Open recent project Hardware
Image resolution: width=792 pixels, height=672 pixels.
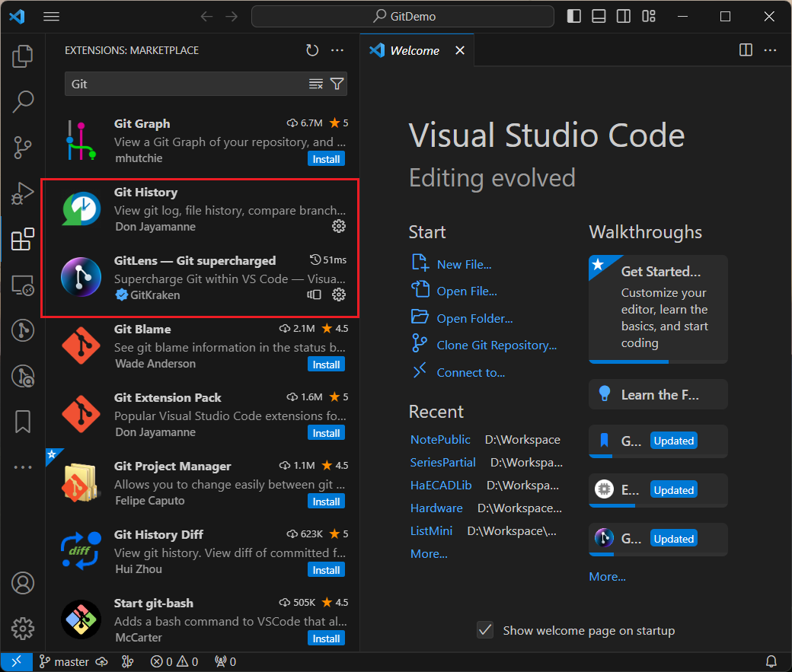tap(436, 508)
